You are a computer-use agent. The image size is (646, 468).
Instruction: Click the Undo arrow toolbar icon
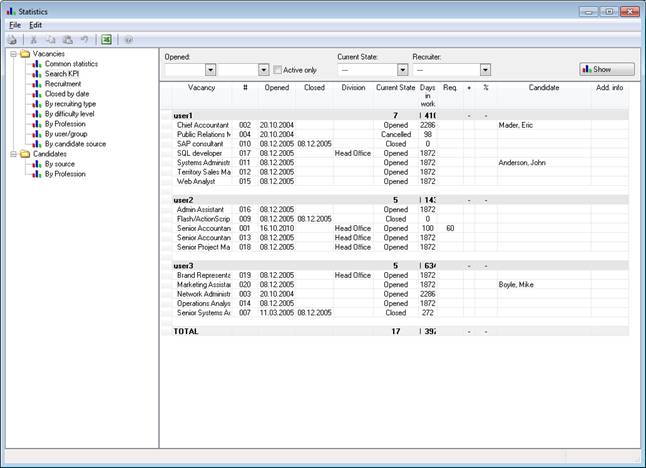point(83,40)
